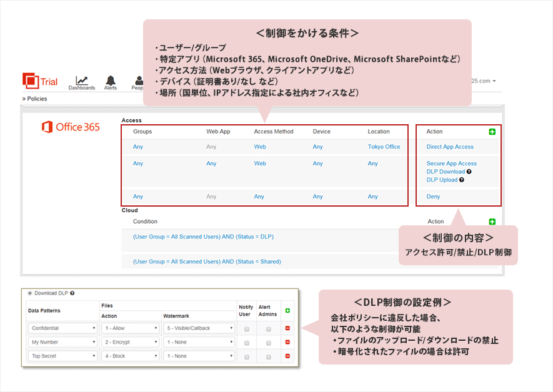Open Top Secret row watermark dropdown
Image resolution: width=553 pixels, height=392 pixels.
point(199,356)
